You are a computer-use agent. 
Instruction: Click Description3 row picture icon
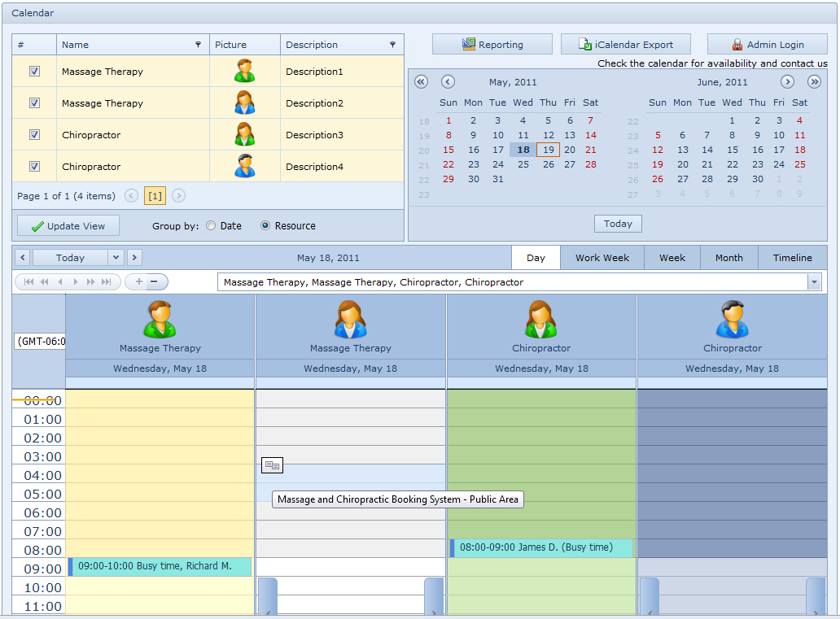(245, 134)
